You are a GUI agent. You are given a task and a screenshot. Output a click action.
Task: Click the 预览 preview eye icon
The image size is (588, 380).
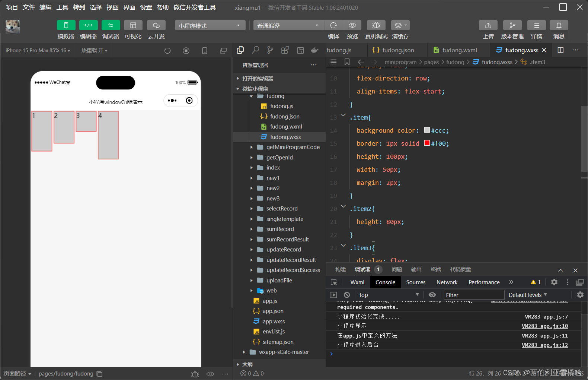click(x=352, y=25)
